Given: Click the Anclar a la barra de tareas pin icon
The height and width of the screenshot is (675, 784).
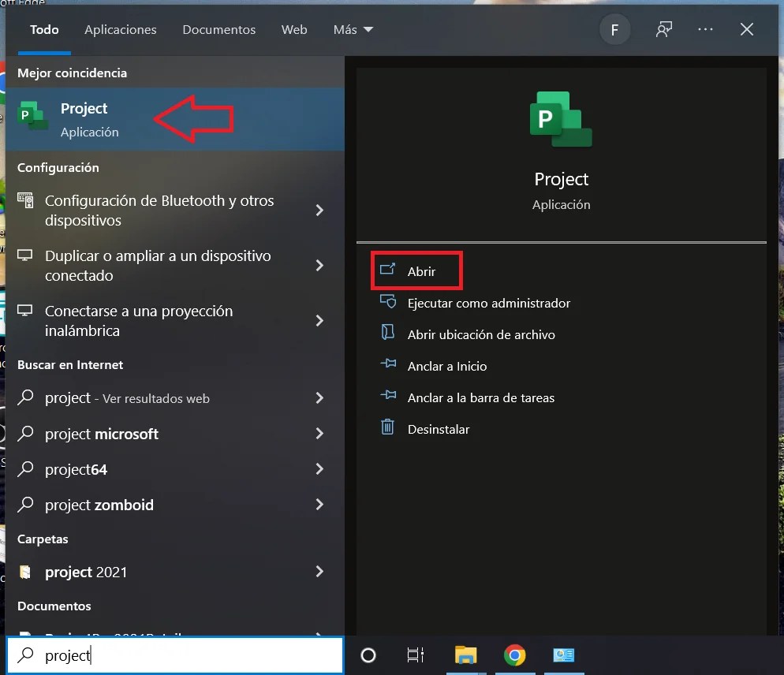Looking at the screenshot, I should (388, 396).
